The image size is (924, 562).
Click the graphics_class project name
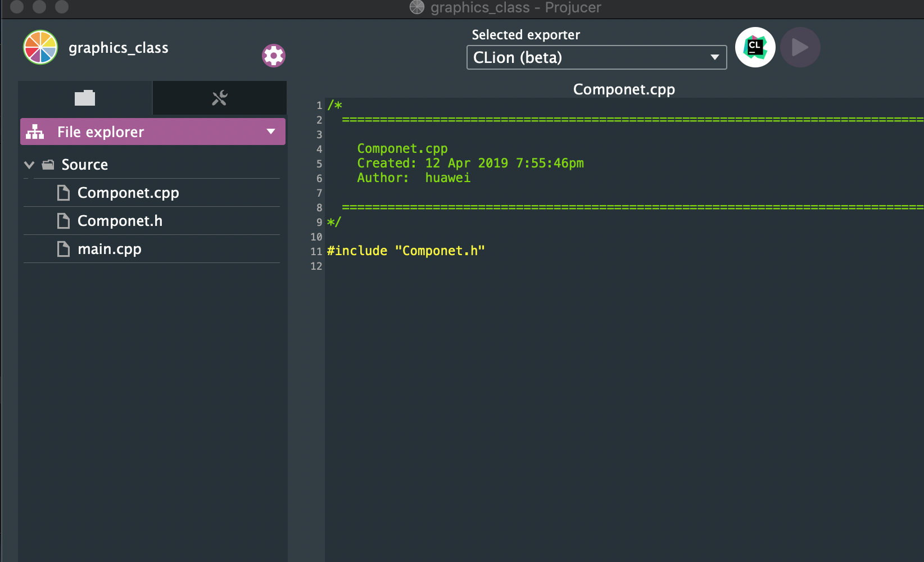point(119,48)
